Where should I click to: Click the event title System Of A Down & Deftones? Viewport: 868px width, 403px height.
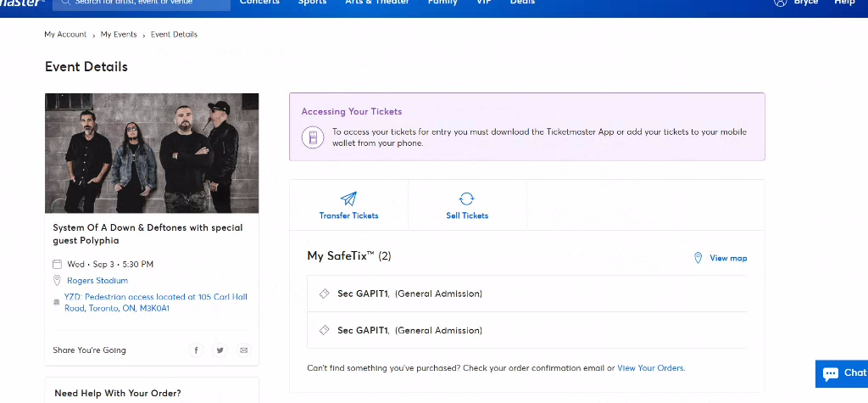pos(147,234)
